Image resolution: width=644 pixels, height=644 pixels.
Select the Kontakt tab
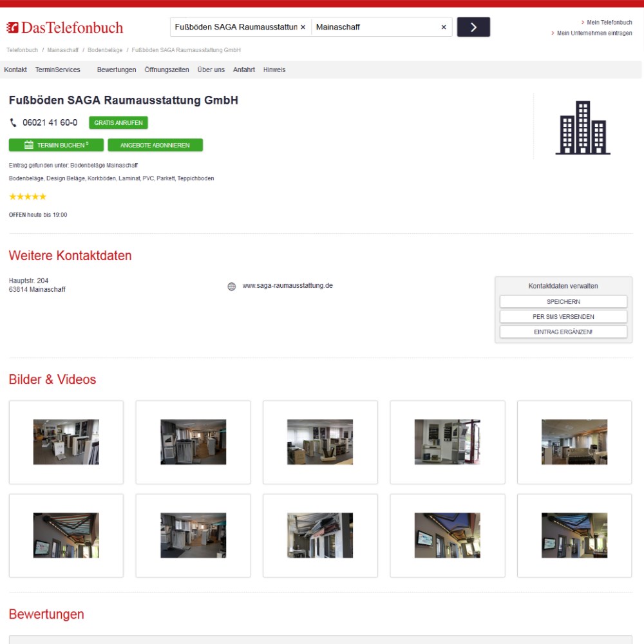[15, 70]
